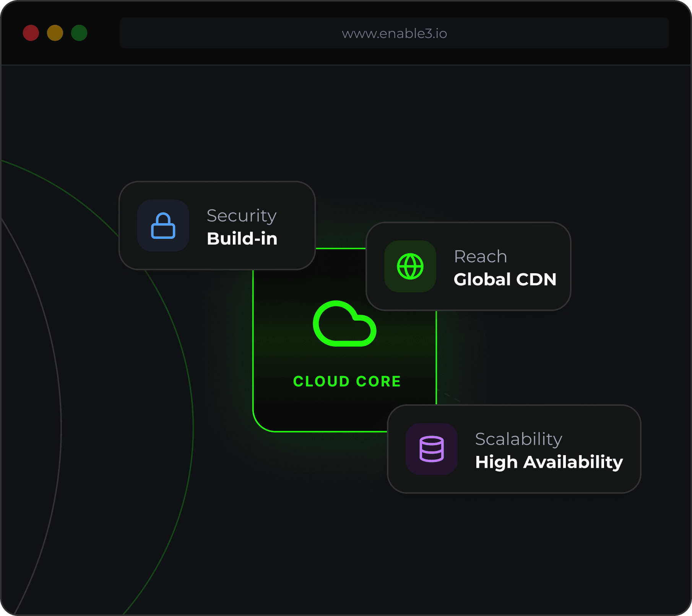This screenshot has height=616, width=692.
Task: Click the green maximize circle
Action: pos(79,33)
